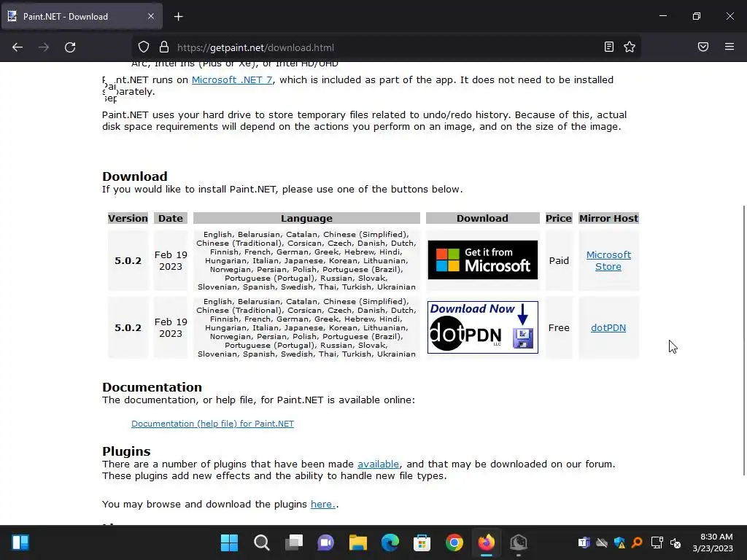The height and width of the screenshot is (560, 747).
Task: Open the Chat app on taskbar
Action: click(x=326, y=542)
